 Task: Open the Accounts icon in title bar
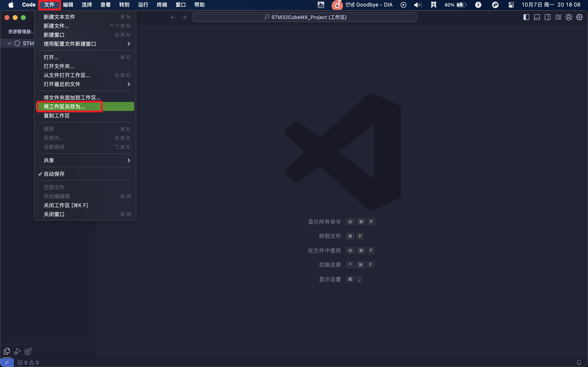(x=569, y=17)
